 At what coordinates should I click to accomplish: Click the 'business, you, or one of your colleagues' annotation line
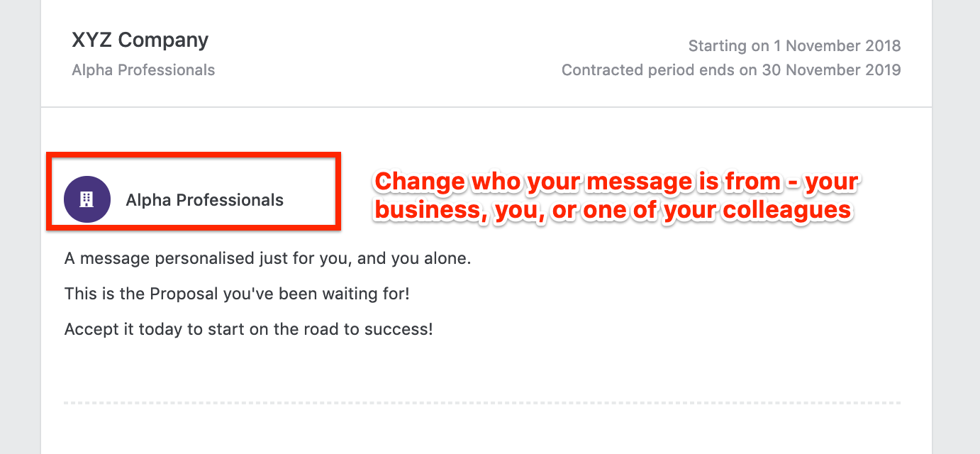point(613,210)
